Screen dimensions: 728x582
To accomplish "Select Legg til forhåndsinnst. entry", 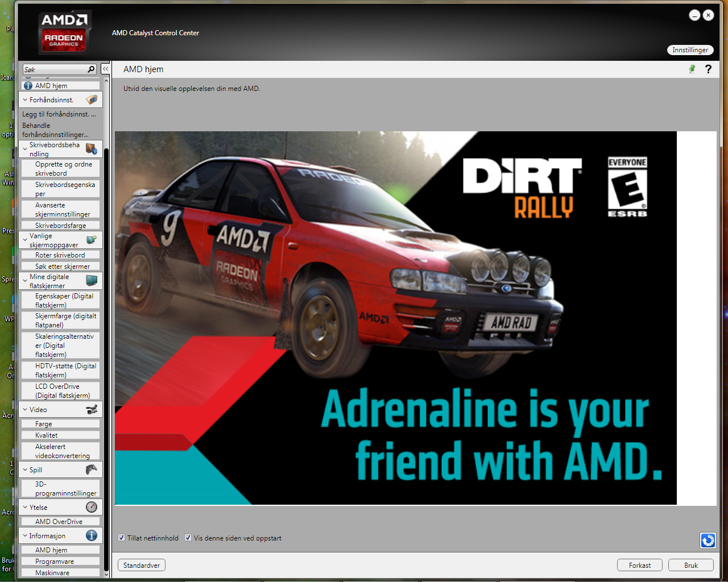I will (59, 114).
